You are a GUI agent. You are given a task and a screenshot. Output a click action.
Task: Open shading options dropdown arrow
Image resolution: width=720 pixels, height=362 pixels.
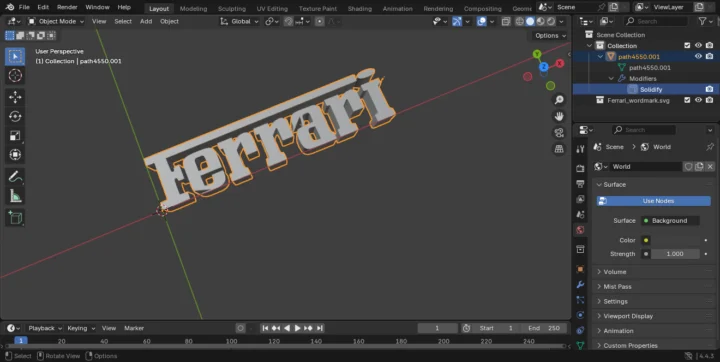(x=561, y=22)
